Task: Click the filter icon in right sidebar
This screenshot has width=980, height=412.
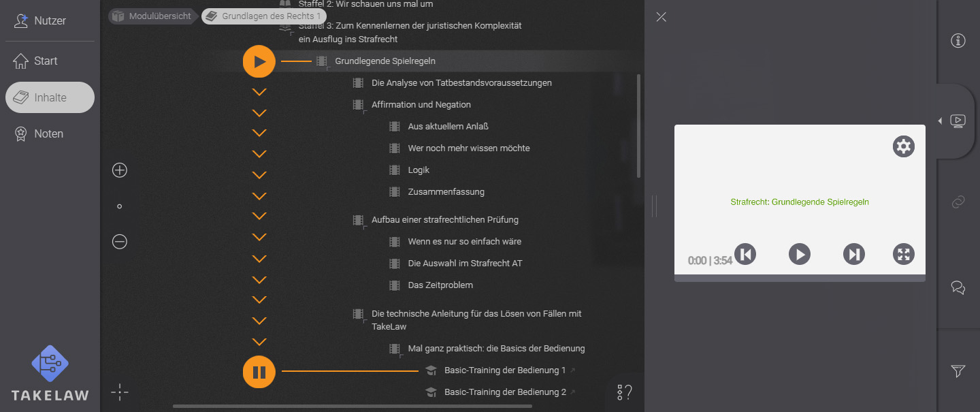Action: click(958, 372)
